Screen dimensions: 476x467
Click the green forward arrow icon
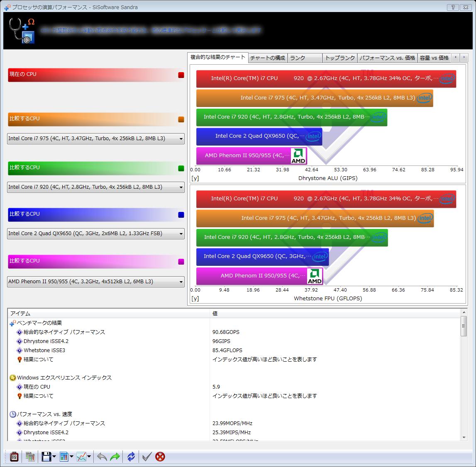115,456
